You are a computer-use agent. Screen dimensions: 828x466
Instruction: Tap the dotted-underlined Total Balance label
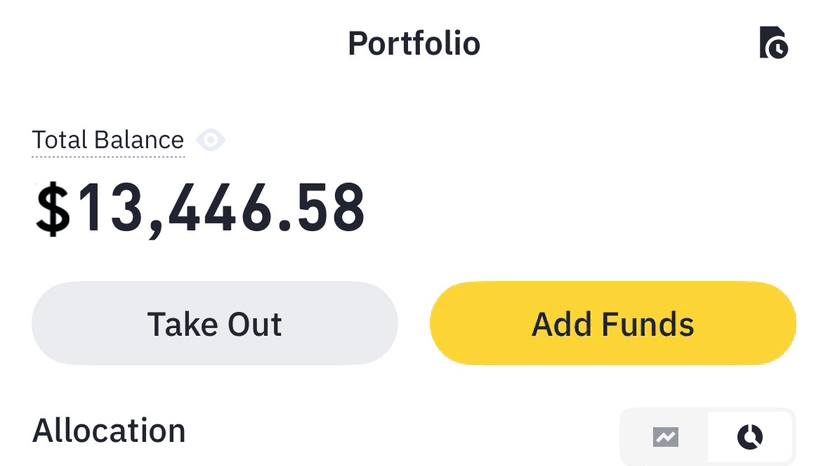click(108, 140)
